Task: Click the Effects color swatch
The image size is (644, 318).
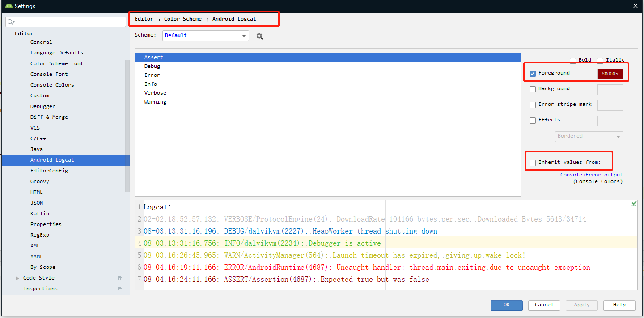Action: (x=610, y=121)
